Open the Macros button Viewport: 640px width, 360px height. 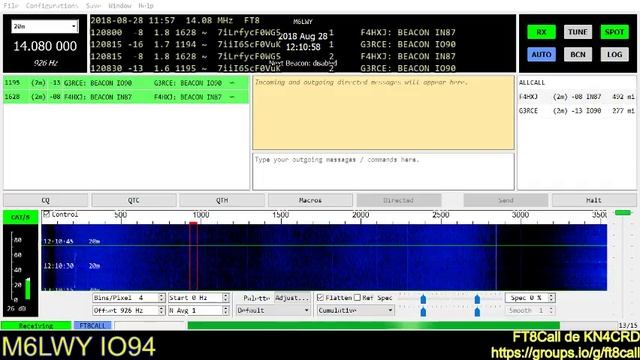tap(310, 200)
